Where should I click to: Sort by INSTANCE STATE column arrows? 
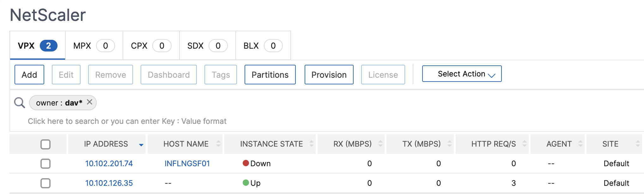311,144
